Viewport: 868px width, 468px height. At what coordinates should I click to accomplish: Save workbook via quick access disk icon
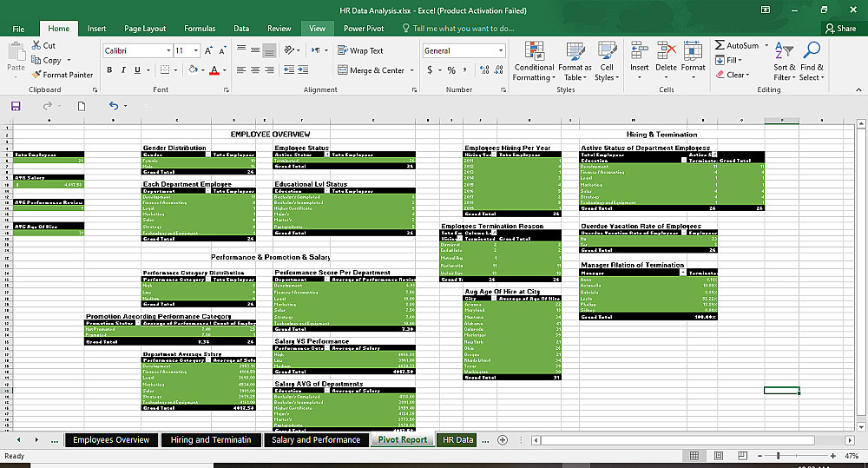tap(16, 106)
